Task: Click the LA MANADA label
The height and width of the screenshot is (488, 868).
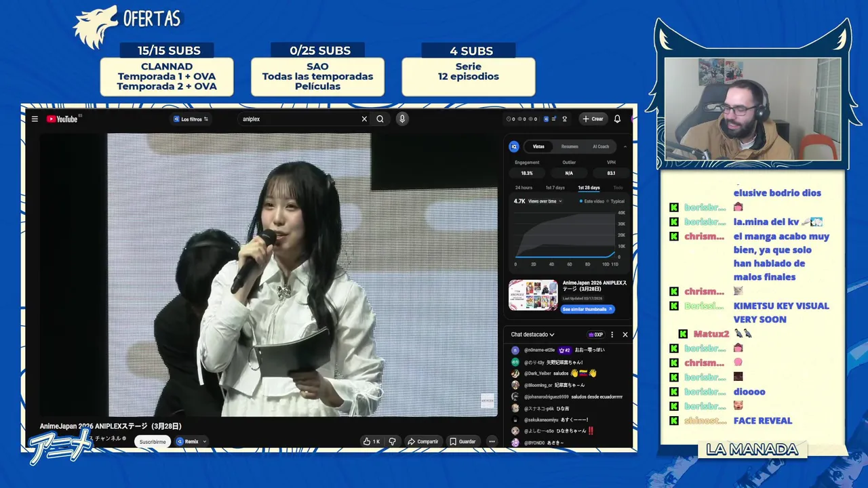Action: pos(752,449)
